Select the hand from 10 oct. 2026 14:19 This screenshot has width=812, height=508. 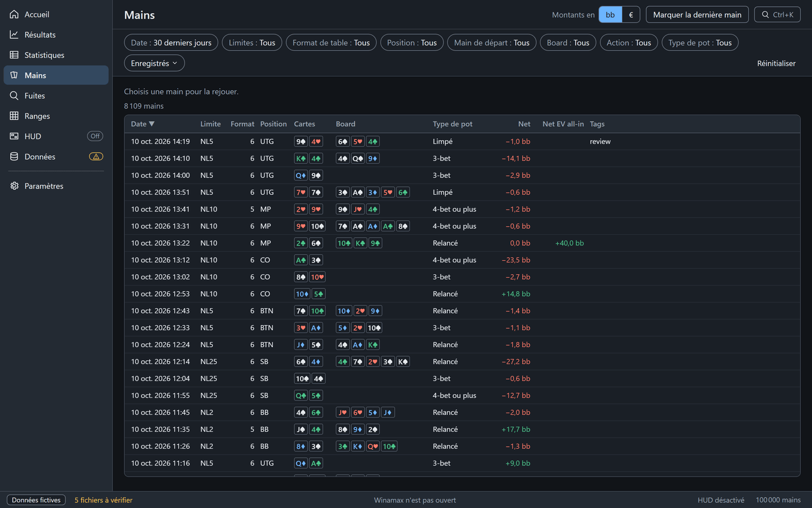(x=462, y=142)
